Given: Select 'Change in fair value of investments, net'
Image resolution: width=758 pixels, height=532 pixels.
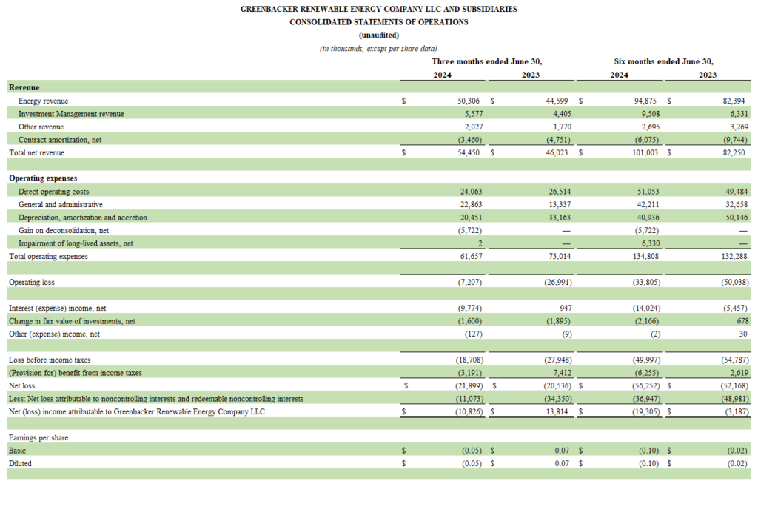Looking at the screenshot, I should click(x=72, y=321).
